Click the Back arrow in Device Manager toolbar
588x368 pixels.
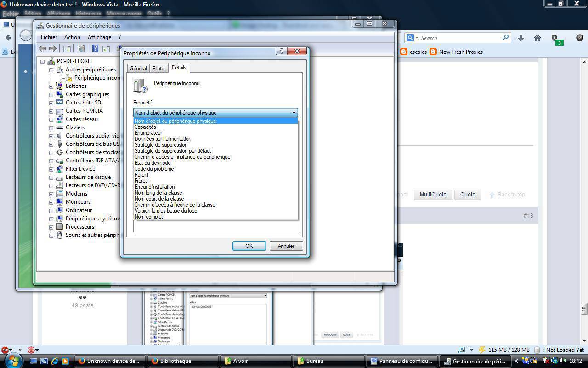point(42,48)
